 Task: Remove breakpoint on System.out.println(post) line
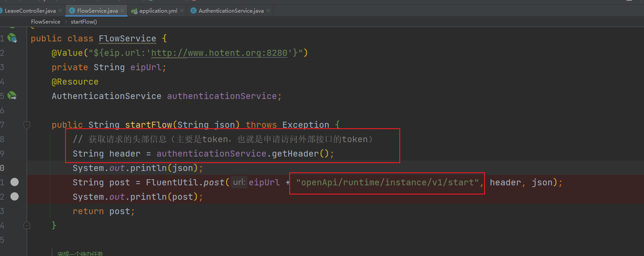(14, 197)
